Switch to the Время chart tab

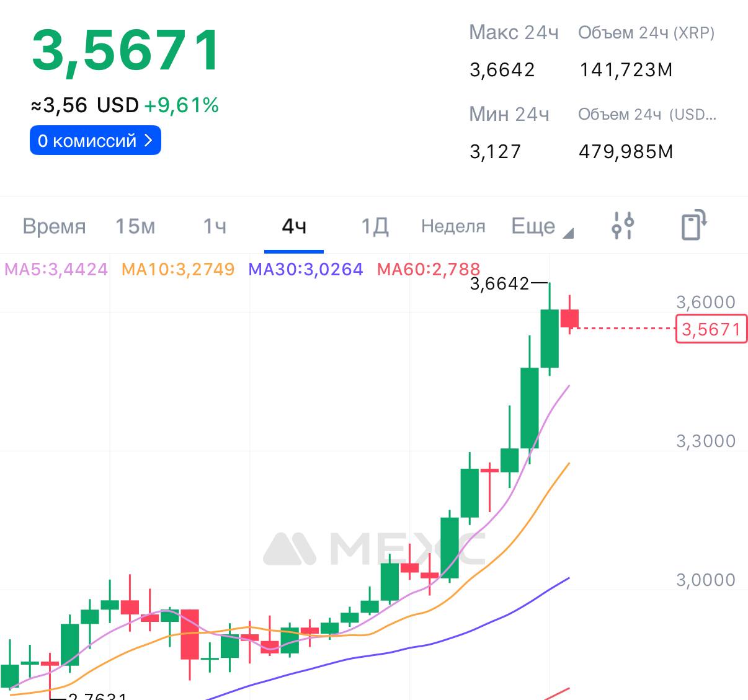click(x=54, y=226)
